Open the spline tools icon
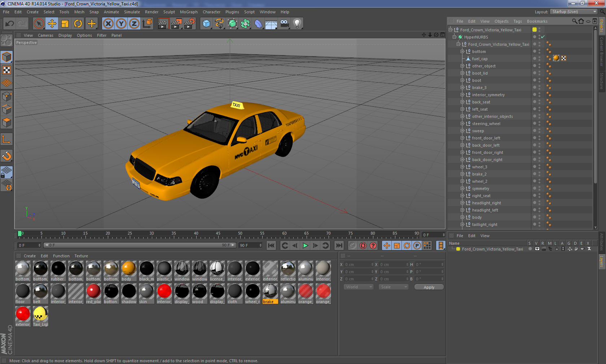Screen dimensions: 606x364 (x=219, y=24)
